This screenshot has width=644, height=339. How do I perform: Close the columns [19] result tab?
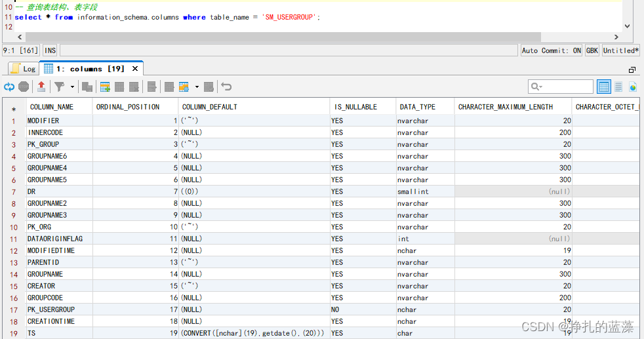134,69
